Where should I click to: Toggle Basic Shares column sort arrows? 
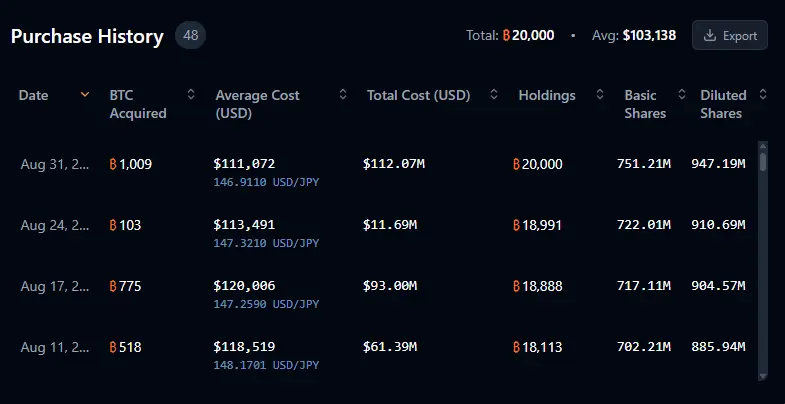pyautogui.click(x=681, y=94)
